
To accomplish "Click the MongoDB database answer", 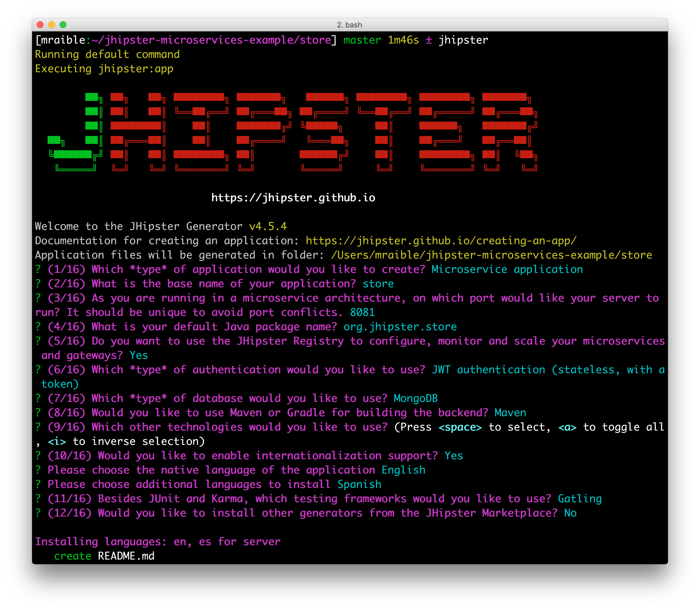I will [415, 399].
